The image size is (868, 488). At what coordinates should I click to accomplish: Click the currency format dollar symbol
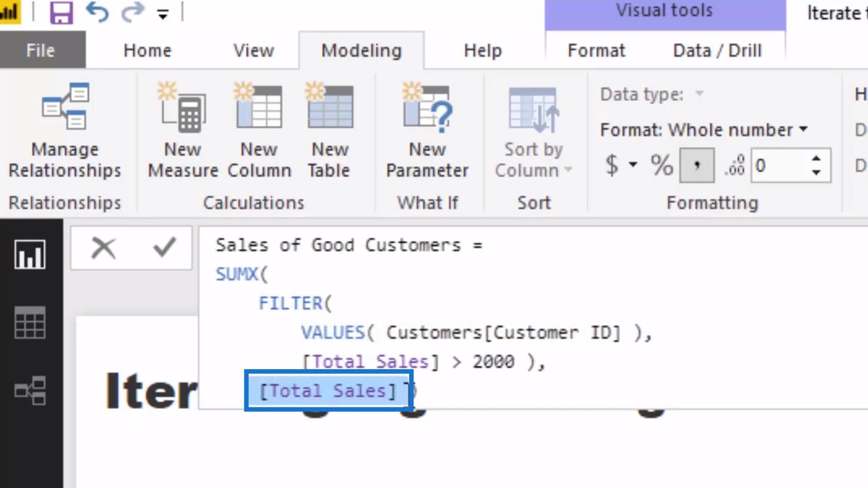point(612,165)
